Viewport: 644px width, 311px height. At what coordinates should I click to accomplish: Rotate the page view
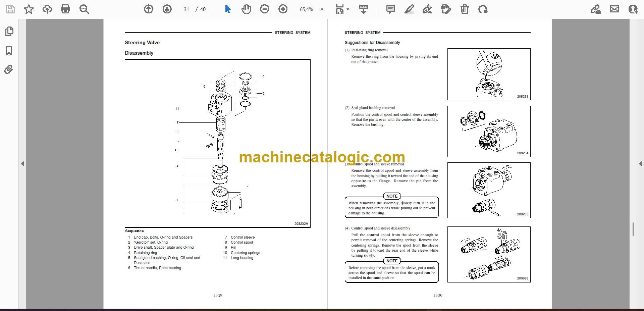(483, 9)
